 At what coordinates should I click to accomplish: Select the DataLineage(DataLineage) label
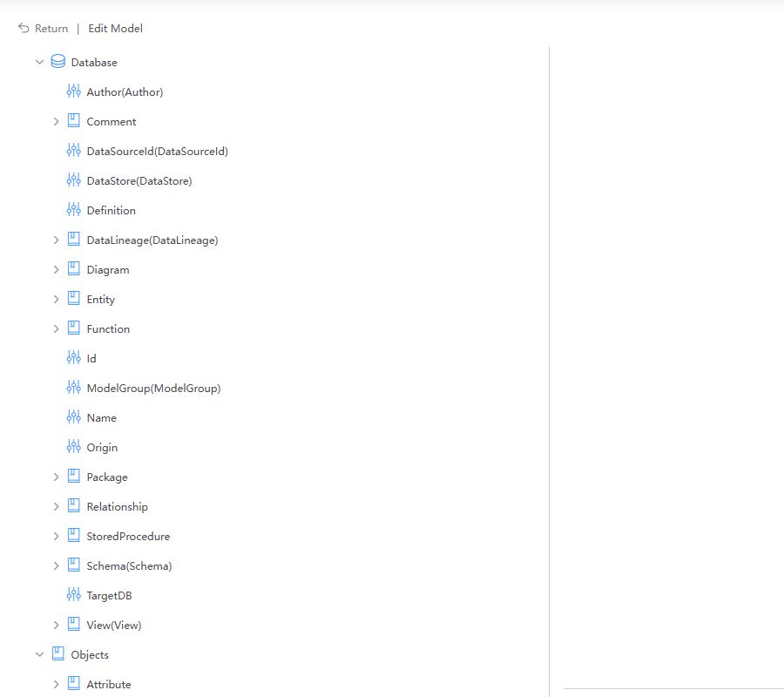tap(152, 240)
